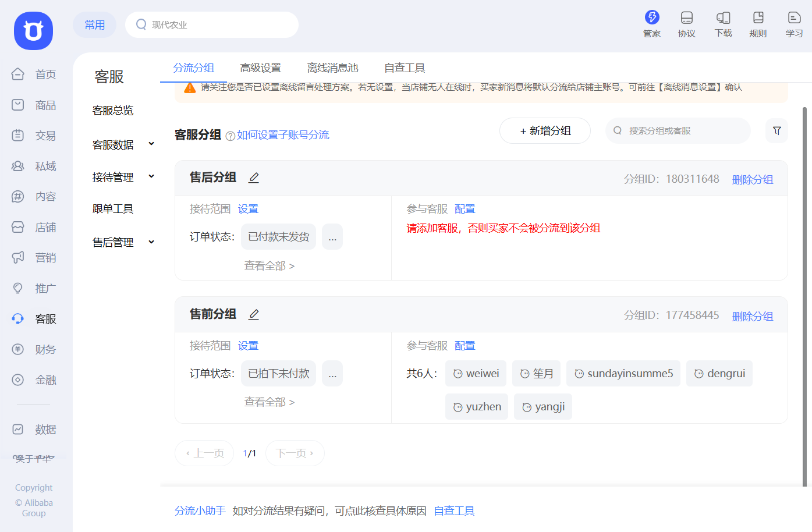Switch to the 高级设置 tab
Screen dimensions: 812x532
[x=261, y=68]
